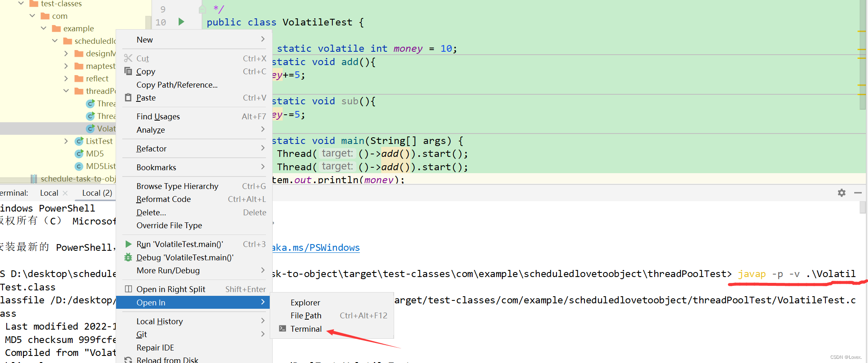Select the ListTest tree item
868x363 pixels.
coord(99,141)
